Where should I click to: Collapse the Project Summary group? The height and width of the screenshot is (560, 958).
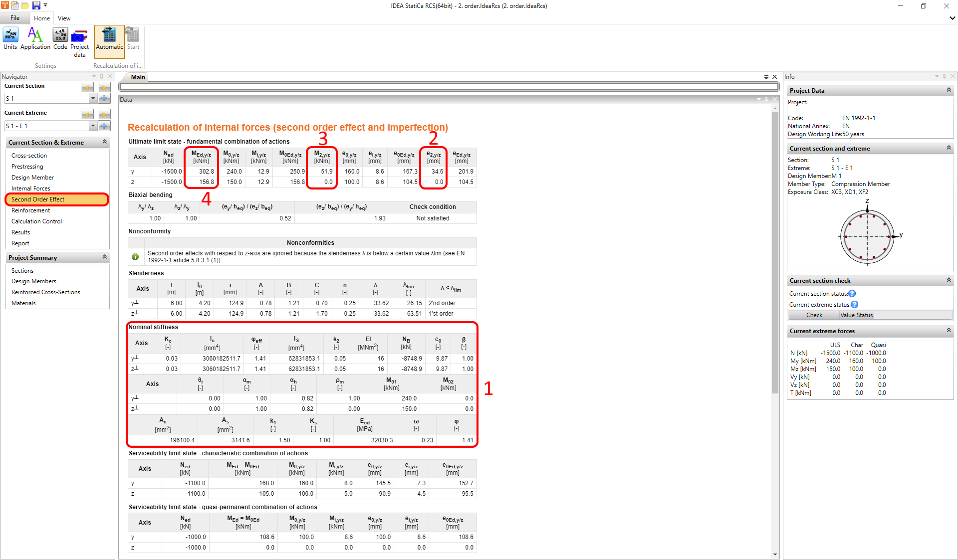(104, 257)
